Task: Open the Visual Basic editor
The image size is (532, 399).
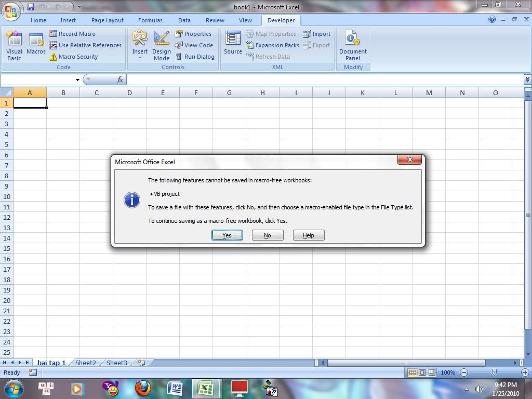Action: [14, 45]
